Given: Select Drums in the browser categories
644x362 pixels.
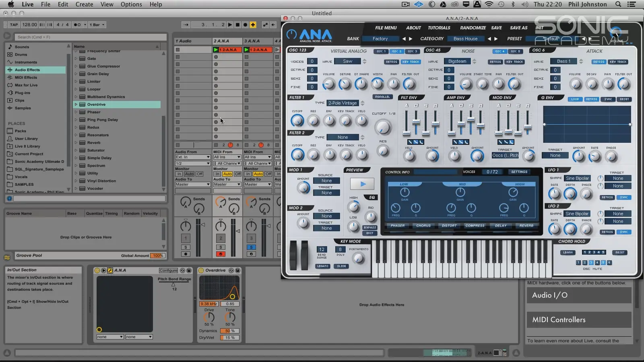Looking at the screenshot, I should click(x=21, y=54).
